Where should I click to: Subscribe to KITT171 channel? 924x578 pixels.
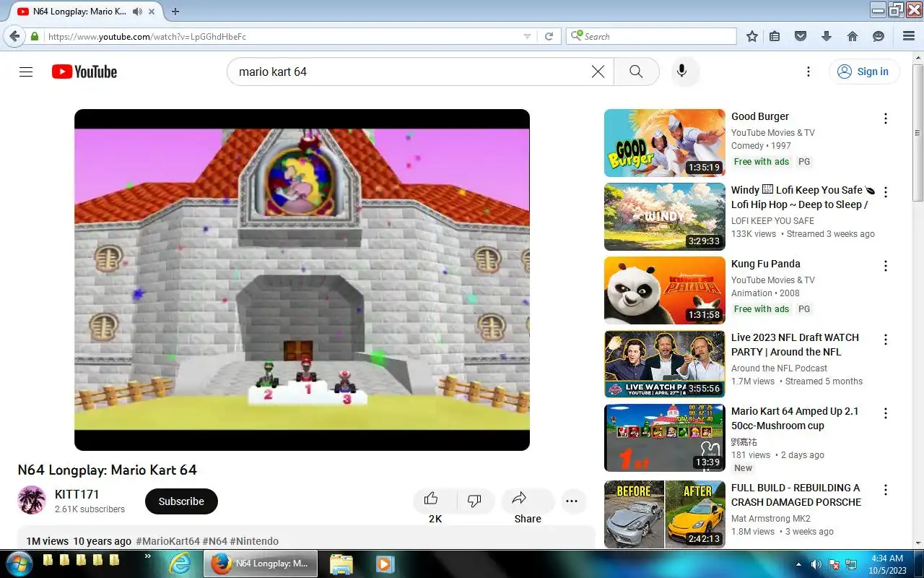(181, 501)
